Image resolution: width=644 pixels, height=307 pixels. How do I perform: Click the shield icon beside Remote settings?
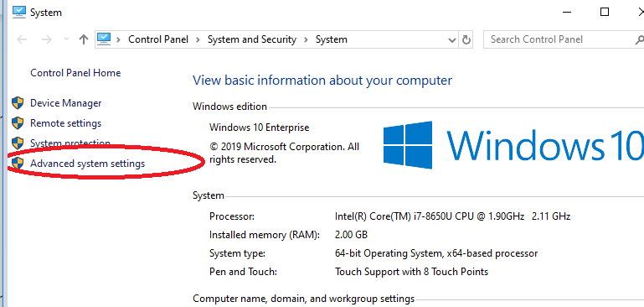tap(18, 123)
